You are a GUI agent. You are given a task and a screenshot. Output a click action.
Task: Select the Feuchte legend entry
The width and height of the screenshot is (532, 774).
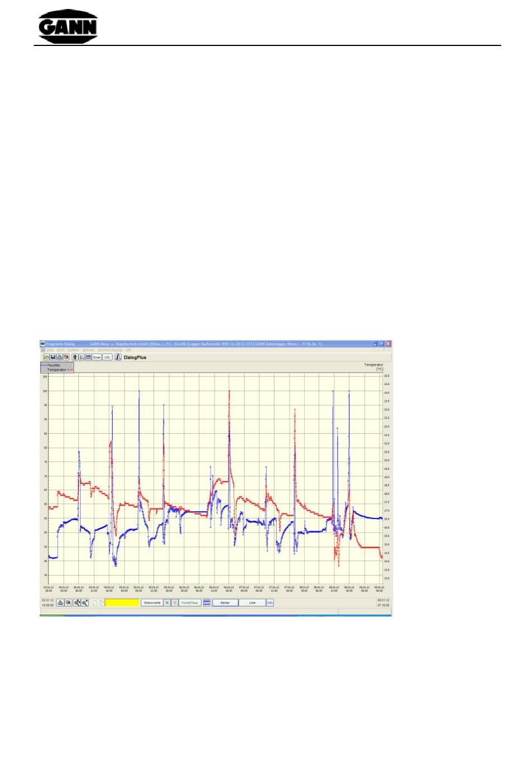(54, 365)
